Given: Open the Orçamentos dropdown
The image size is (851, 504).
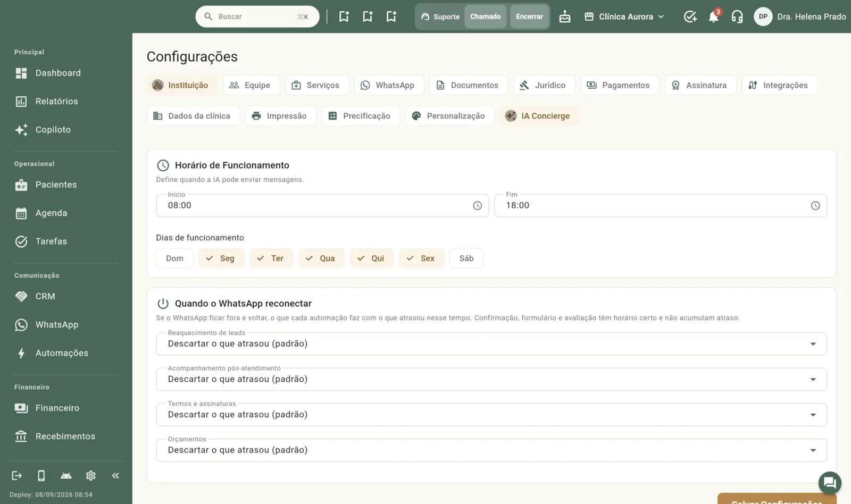Looking at the screenshot, I should coord(491,450).
